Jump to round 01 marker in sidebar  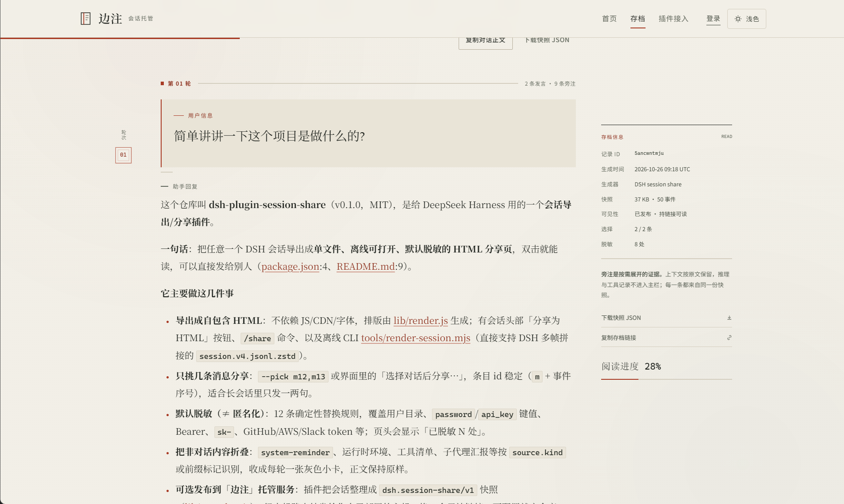(x=123, y=155)
